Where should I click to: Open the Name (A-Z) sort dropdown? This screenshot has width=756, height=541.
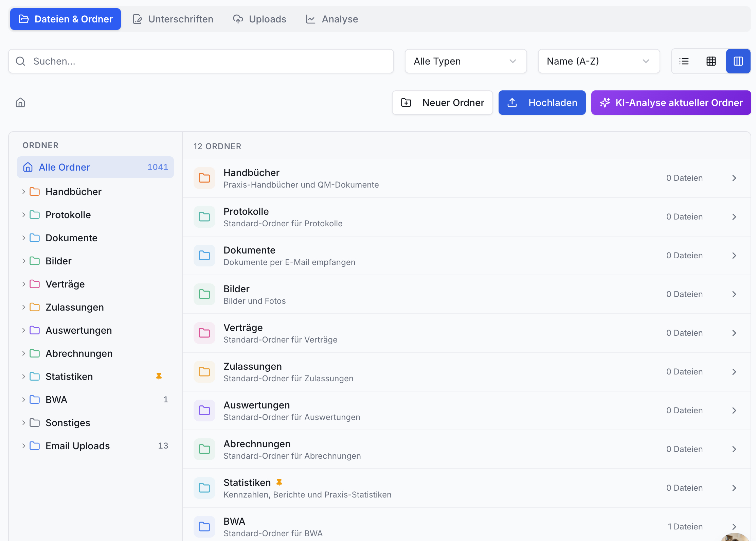tap(599, 61)
